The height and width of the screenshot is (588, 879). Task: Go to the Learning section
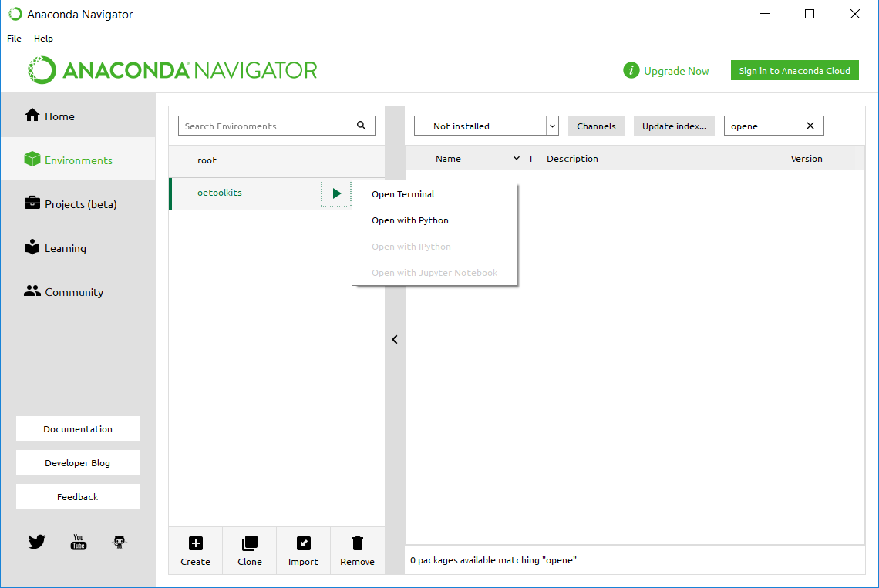tap(78, 247)
